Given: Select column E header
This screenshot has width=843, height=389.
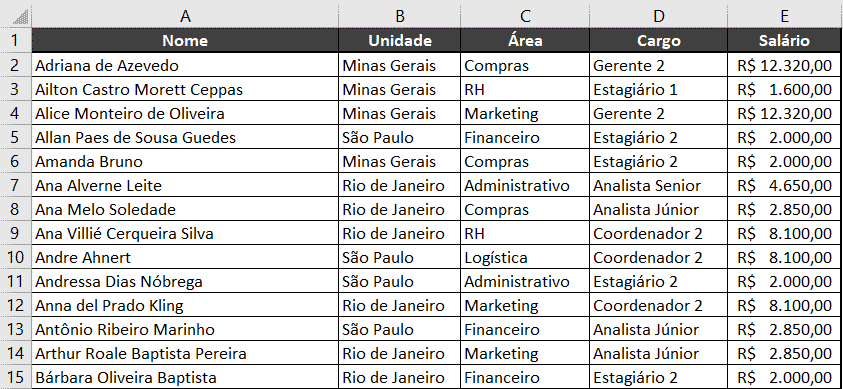Looking at the screenshot, I should [x=785, y=16].
